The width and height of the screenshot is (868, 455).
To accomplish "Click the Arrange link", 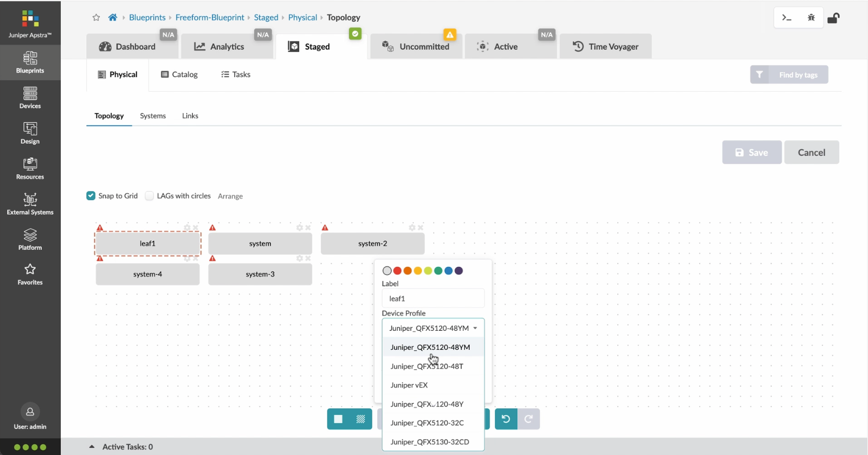I will (x=230, y=196).
